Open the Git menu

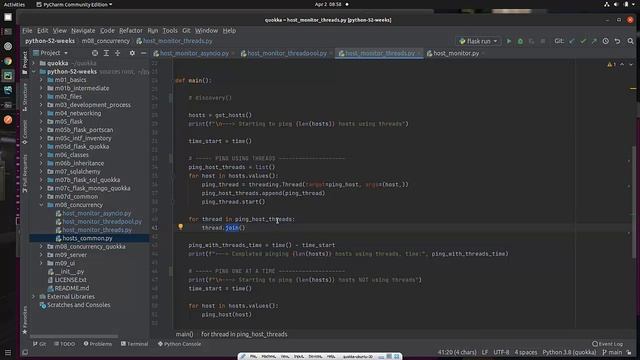point(186,31)
